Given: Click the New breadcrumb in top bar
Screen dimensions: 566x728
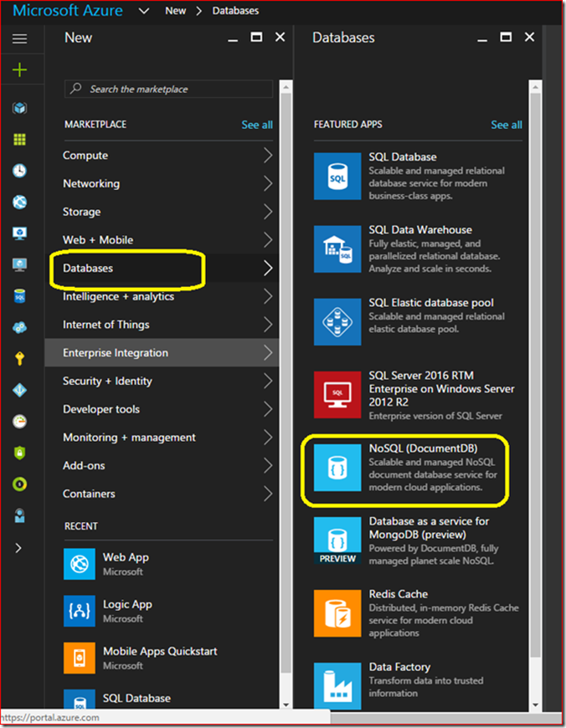Looking at the screenshot, I should tap(176, 11).
